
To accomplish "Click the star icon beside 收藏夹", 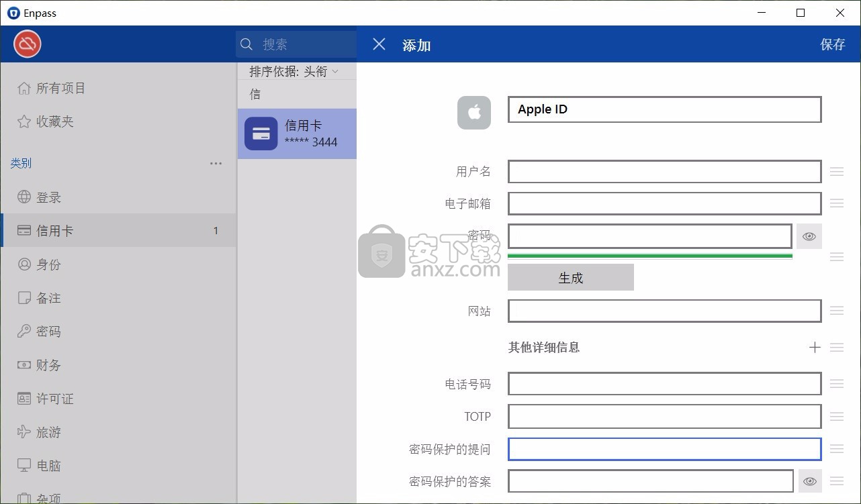I will 24,121.
